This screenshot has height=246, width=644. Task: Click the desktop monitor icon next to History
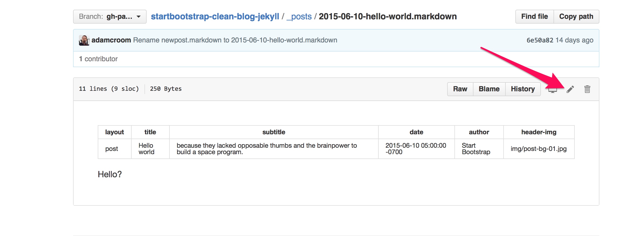[x=552, y=90]
